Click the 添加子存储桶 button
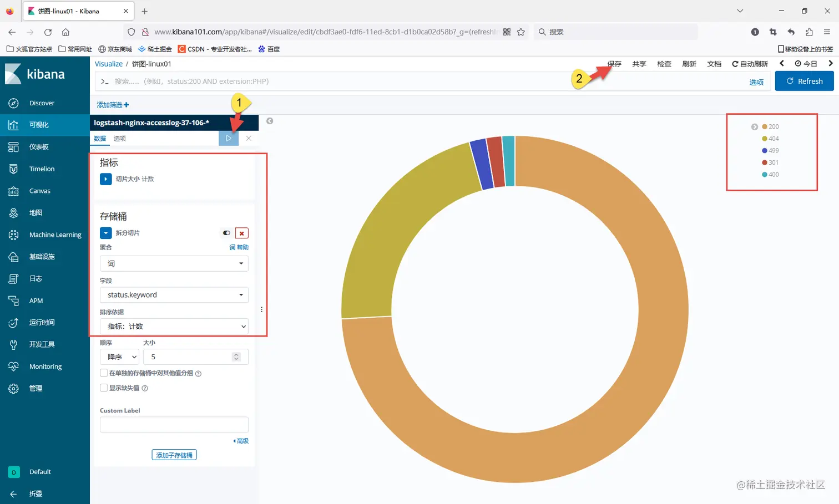 (174, 455)
